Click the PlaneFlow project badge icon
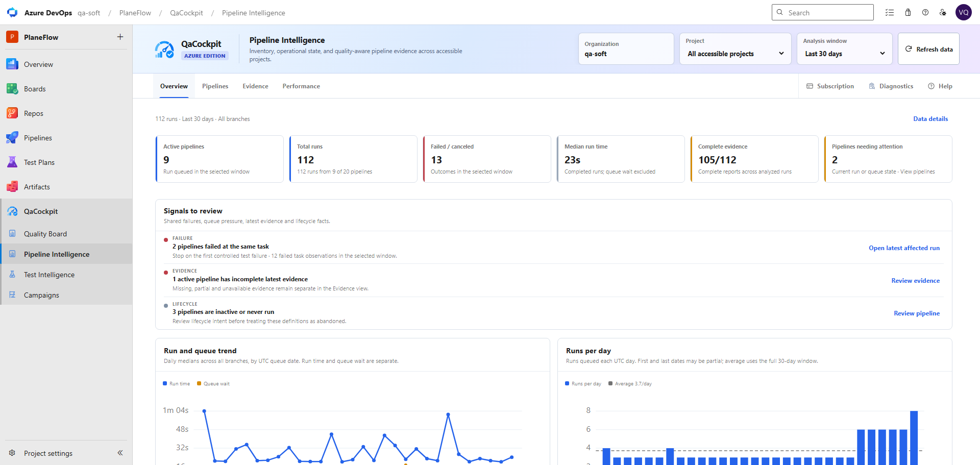Viewport: 980px width, 465px height. pos(12,37)
